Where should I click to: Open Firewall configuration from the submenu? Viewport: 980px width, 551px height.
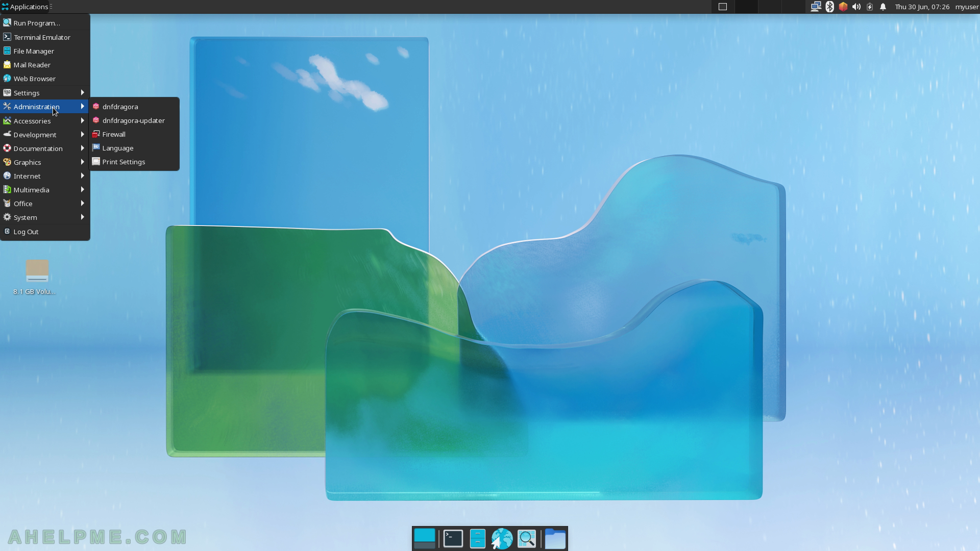(x=134, y=134)
